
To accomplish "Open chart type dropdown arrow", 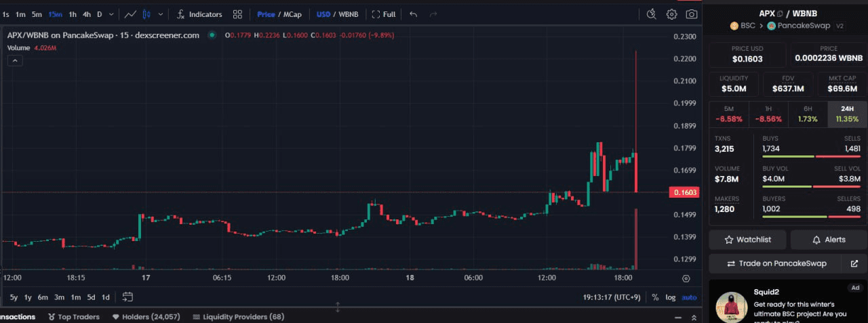I will (161, 14).
